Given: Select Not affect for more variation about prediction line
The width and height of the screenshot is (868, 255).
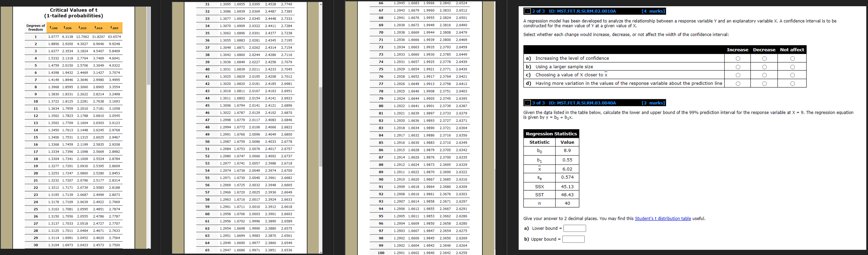Looking at the screenshot, I should pos(792,84).
